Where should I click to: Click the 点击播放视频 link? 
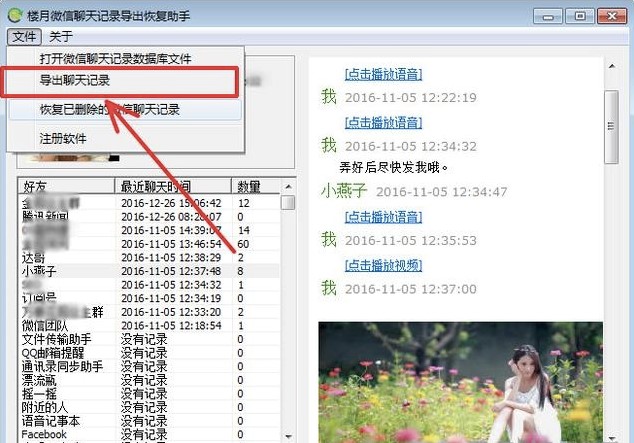(x=383, y=265)
